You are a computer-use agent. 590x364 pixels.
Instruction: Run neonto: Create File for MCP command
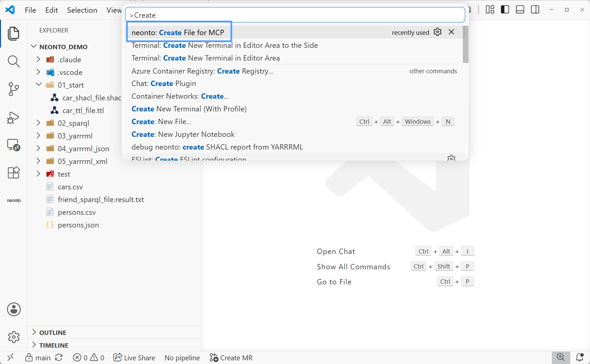pos(294,32)
